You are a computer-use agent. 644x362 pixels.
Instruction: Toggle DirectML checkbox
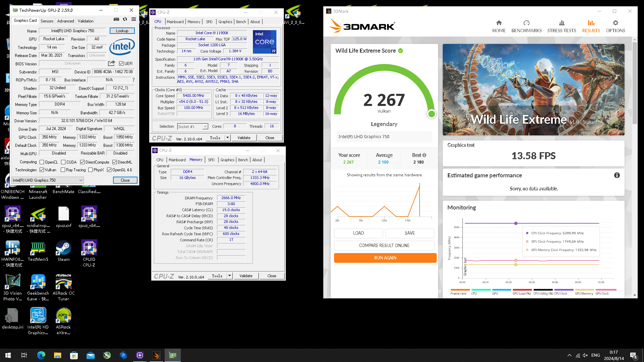pos(114,162)
